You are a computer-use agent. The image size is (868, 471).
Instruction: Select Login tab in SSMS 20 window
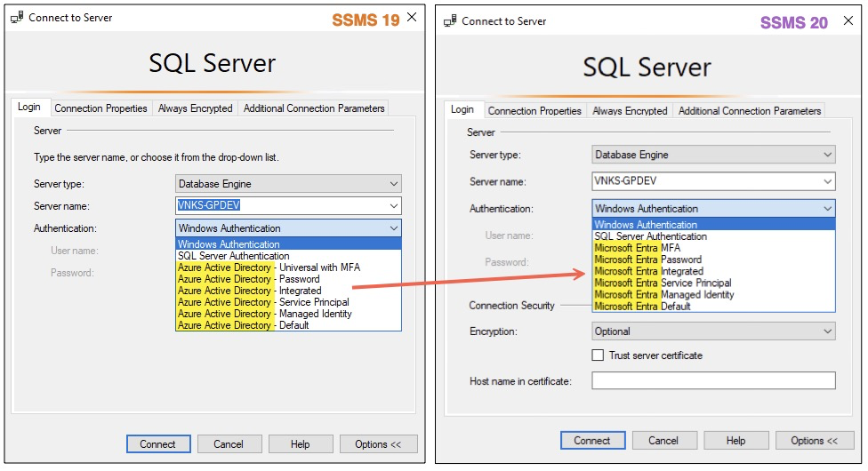coord(462,109)
